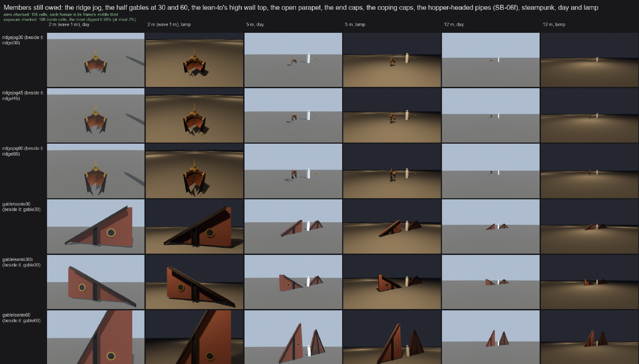Viewport: 639px width, 364px height.
Task: View ridgejog60 cell under 5 m day
Action: click(x=293, y=171)
